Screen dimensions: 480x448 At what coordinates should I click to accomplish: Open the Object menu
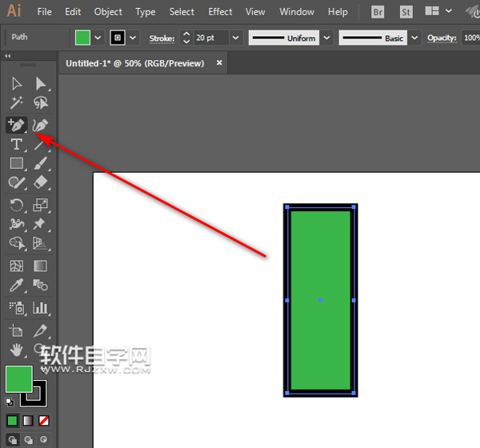coord(108,12)
